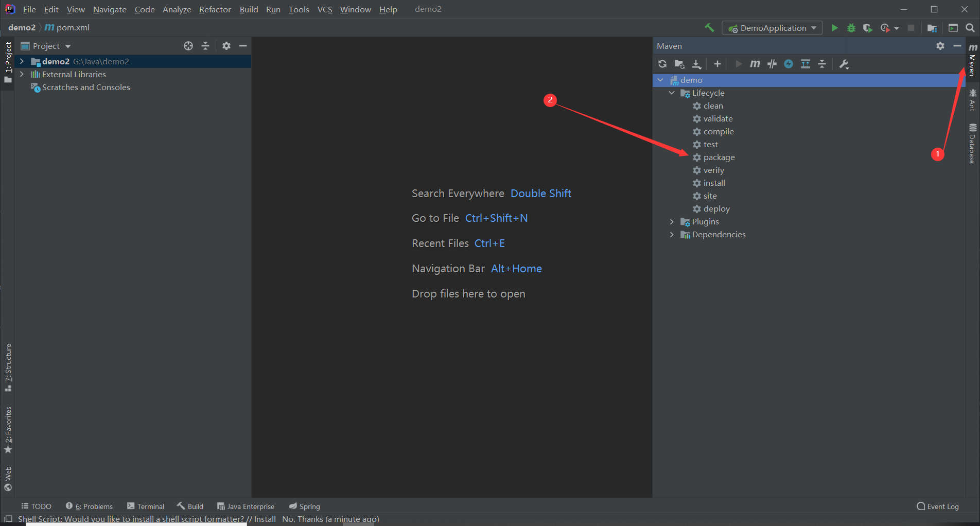Open the Structure side tool tab
The height and width of the screenshot is (526, 980).
[x=8, y=367]
